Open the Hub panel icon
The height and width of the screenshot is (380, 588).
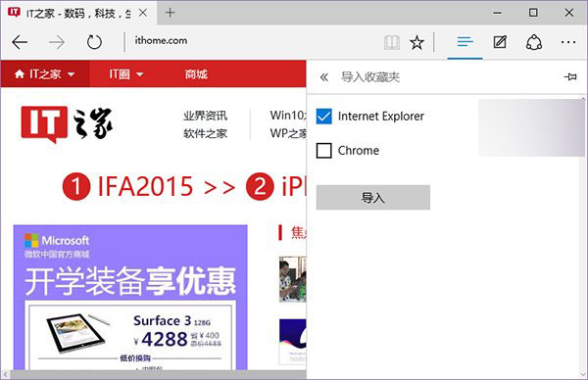465,41
